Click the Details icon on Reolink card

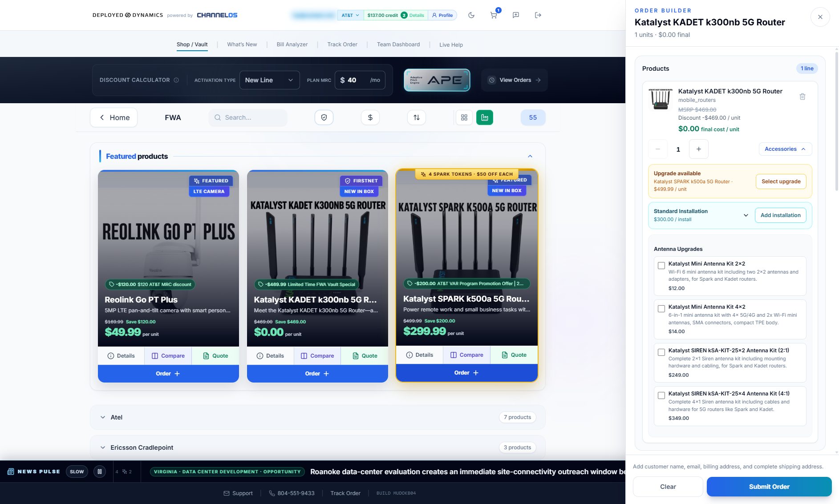(111, 356)
